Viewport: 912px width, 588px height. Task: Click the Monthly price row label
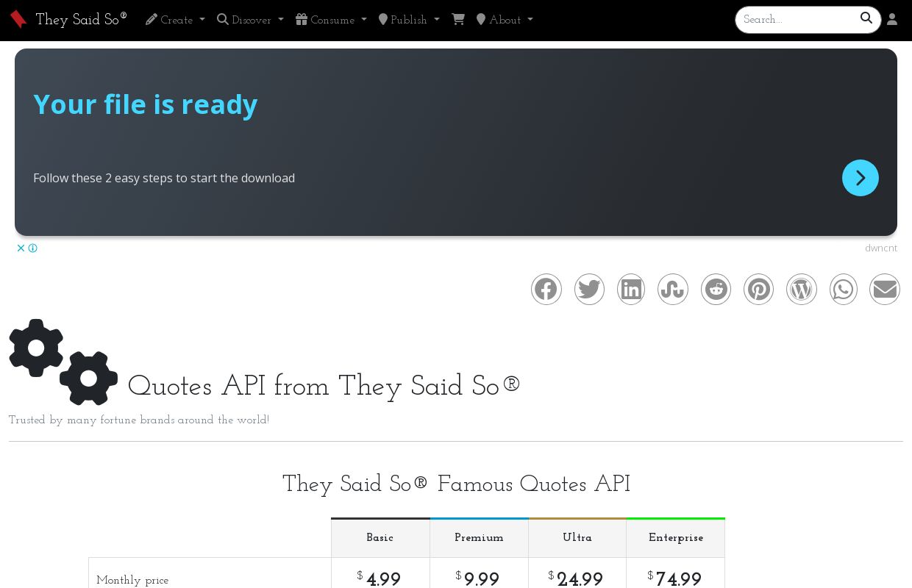[132, 581]
